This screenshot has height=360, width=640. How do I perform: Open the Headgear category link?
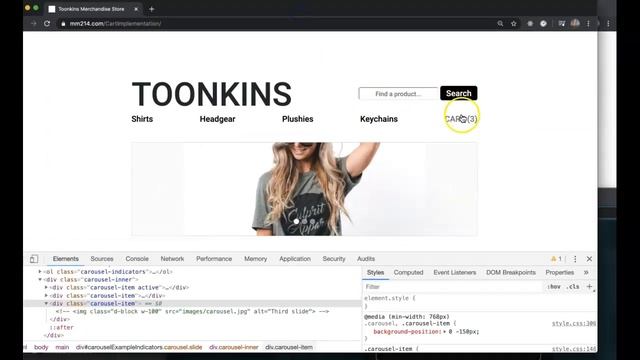point(217,119)
